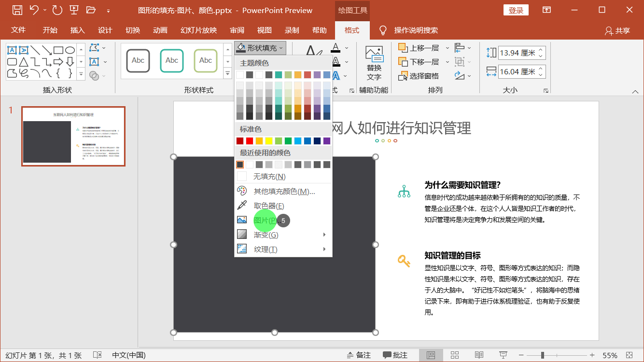Expand the Texture (纹理) submenu
This screenshot has width=644, height=362.
(283, 249)
